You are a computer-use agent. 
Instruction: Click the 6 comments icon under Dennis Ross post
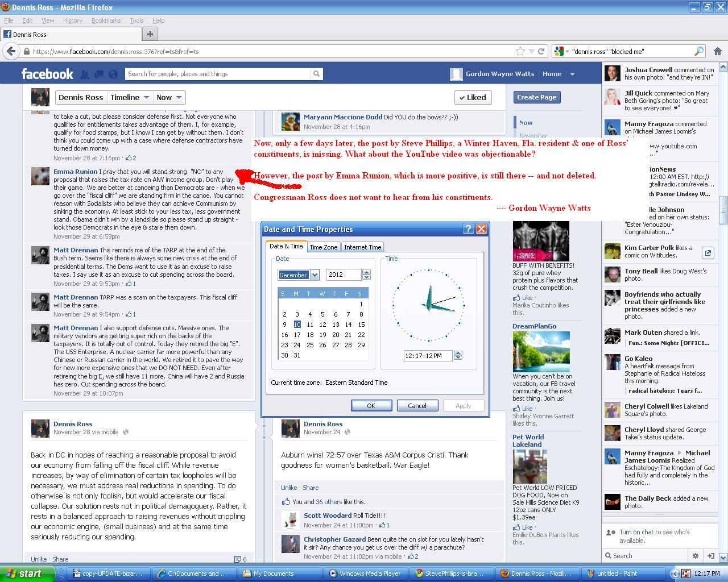(241, 559)
